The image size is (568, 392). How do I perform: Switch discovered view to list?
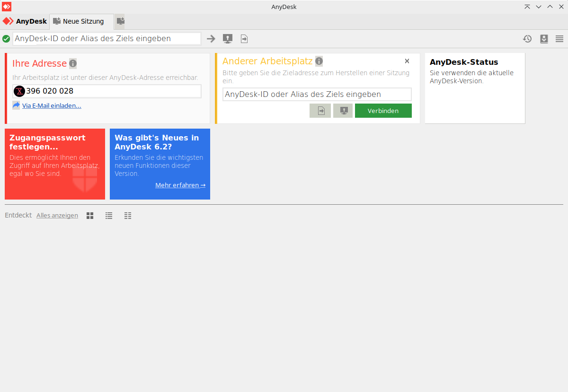click(x=109, y=216)
